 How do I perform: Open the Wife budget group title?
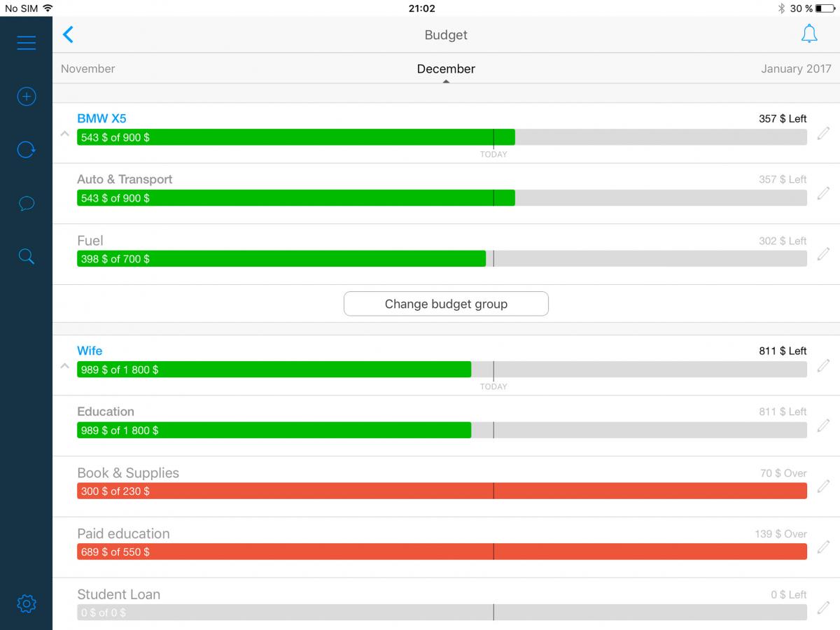[90, 351]
